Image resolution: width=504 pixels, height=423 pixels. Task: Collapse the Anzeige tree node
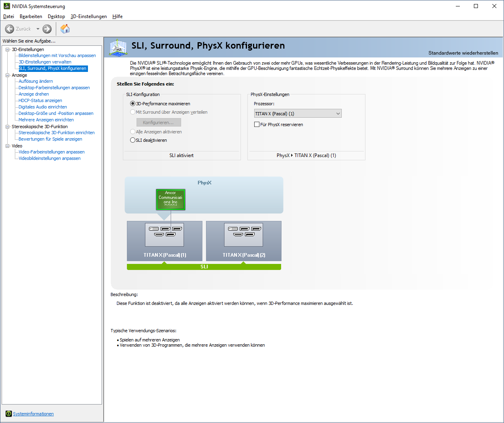pos(8,75)
